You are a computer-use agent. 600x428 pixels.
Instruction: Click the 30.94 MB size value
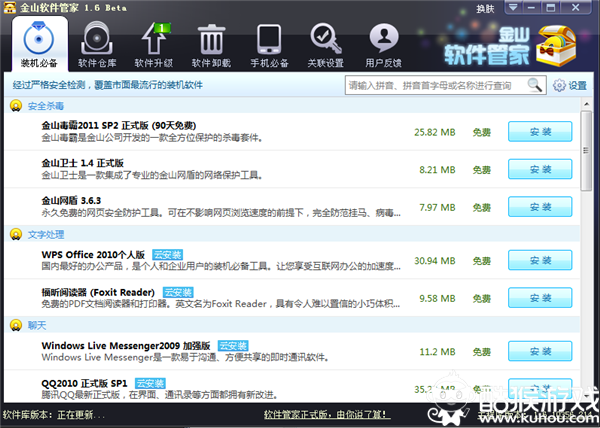[435, 261]
